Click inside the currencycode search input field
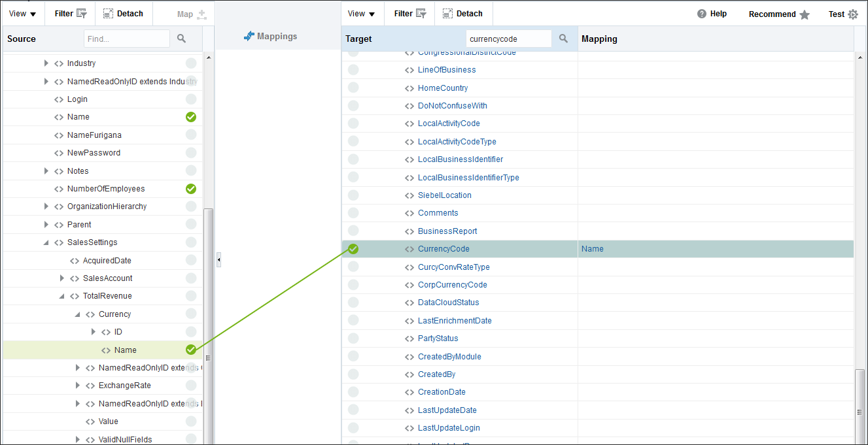Image resolution: width=868 pixels, height=445 pixels. (509, 39)
